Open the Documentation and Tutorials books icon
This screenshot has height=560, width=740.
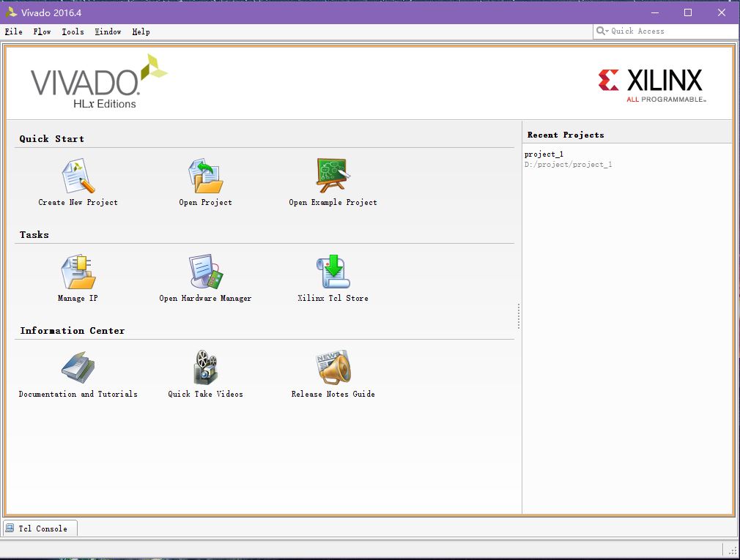click(x=78, y=367)
